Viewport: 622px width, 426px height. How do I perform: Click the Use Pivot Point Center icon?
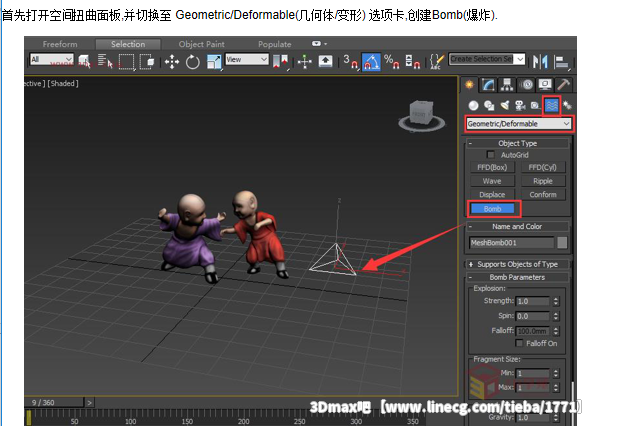coord(280,61)
